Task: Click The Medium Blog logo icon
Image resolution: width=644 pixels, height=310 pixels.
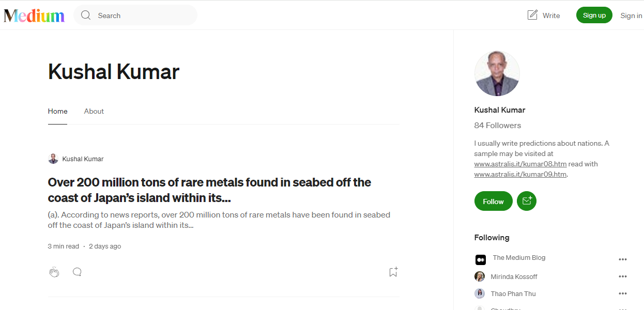Action: point(481,259)
